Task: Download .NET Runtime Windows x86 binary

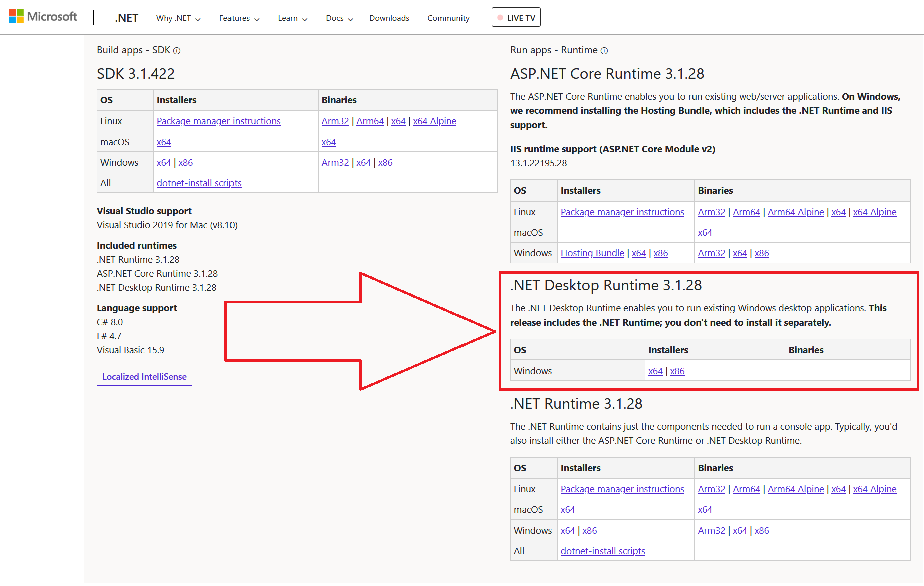Action: [x=762, y=531]
